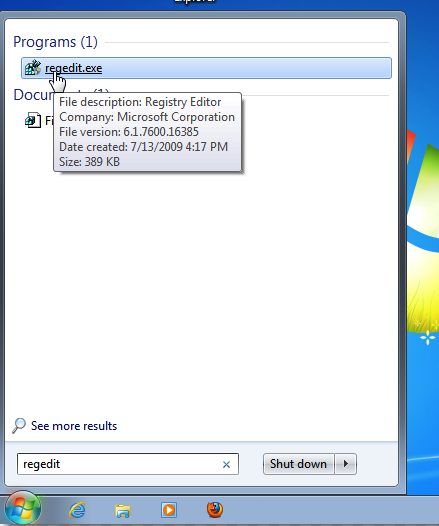Expand the arrow menu next to Shut down

coord(346,464)
